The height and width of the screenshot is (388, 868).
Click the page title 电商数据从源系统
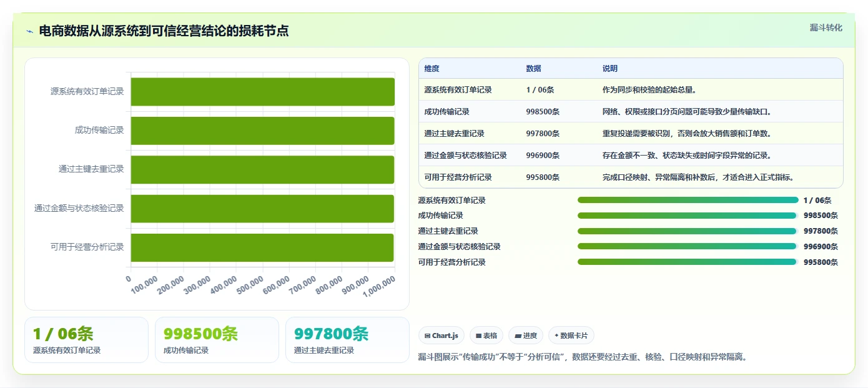164,31
